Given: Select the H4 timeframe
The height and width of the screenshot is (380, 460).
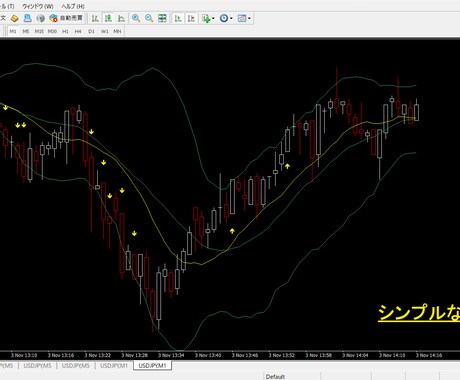Looking at the screenshot, I should coord(78,31).
